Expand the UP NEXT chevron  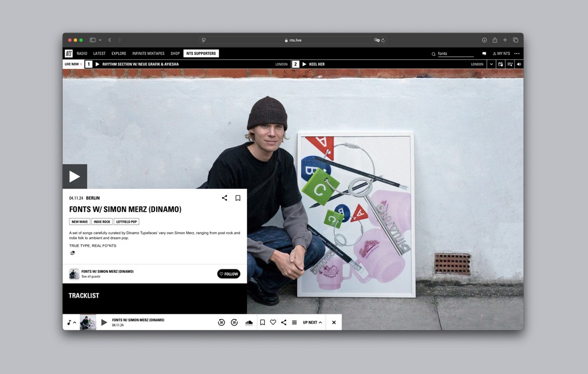coord(320,322)
